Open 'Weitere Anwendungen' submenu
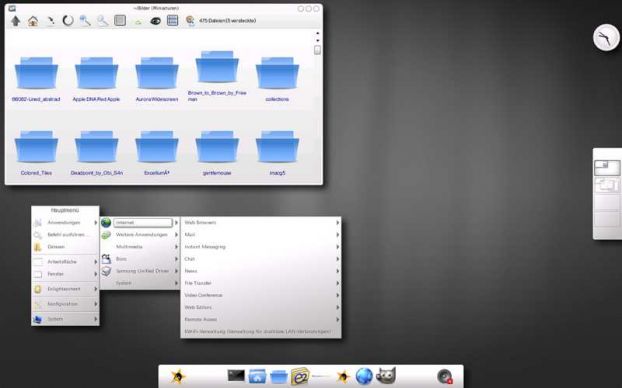This screenshot has height=388, width=622. tap(140, 235)
